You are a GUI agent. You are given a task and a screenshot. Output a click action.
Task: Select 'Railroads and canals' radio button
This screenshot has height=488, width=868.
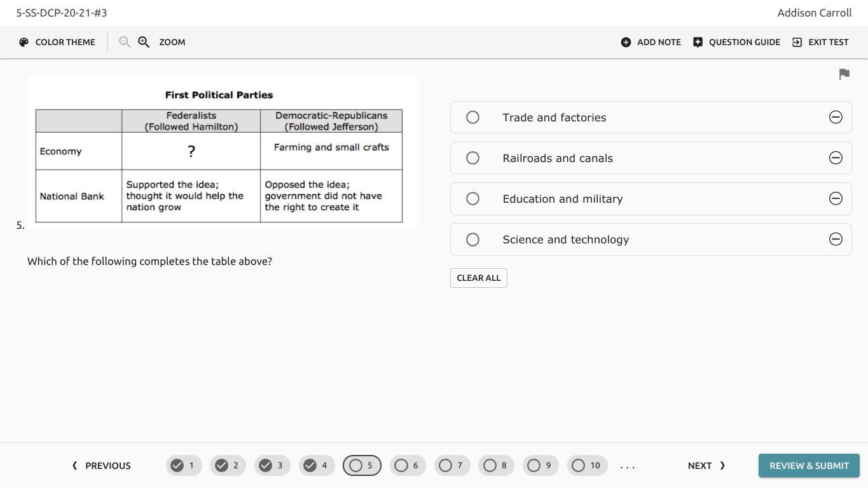point(472,158)
